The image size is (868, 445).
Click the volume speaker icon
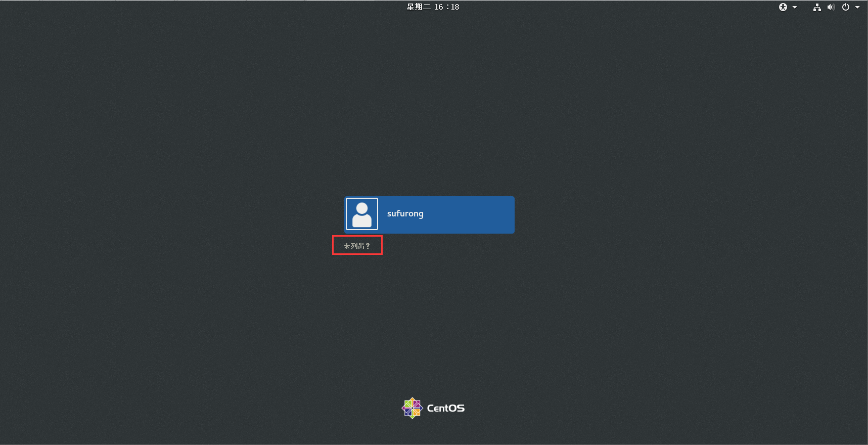(x=831, y=7)
